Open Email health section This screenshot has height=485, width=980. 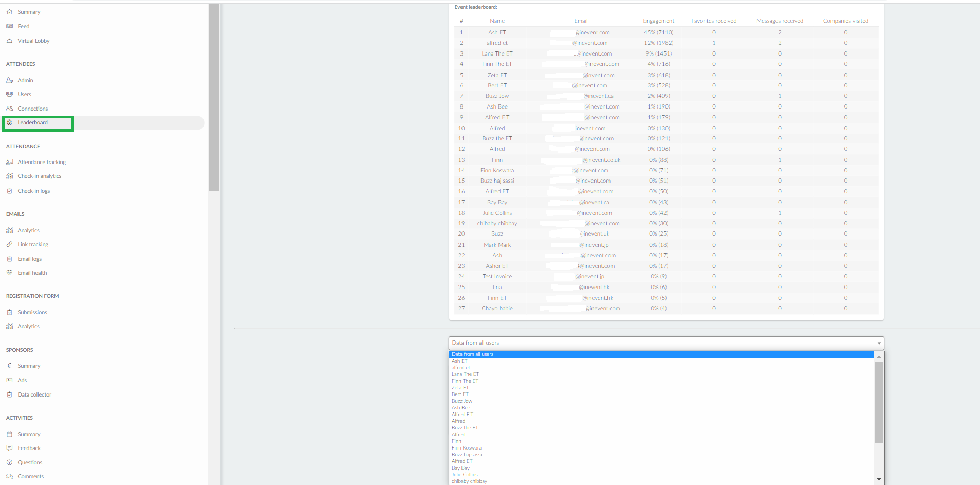click(x=32, y=273)
